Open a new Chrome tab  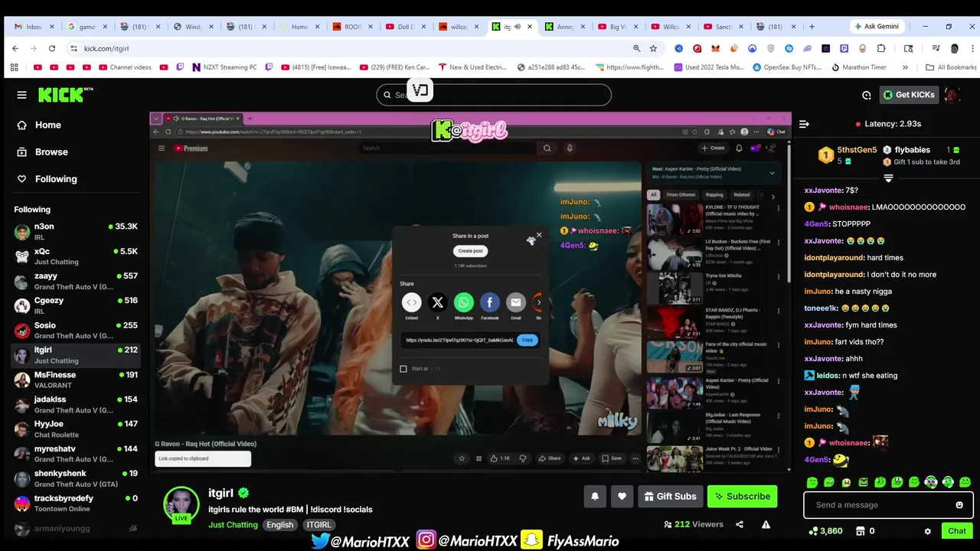click(812, 27)
